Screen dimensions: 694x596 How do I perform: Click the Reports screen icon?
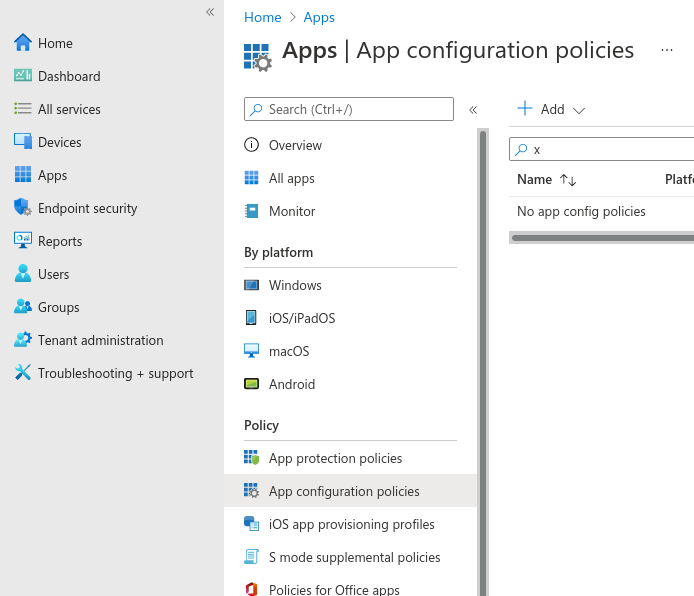point(23,241)
